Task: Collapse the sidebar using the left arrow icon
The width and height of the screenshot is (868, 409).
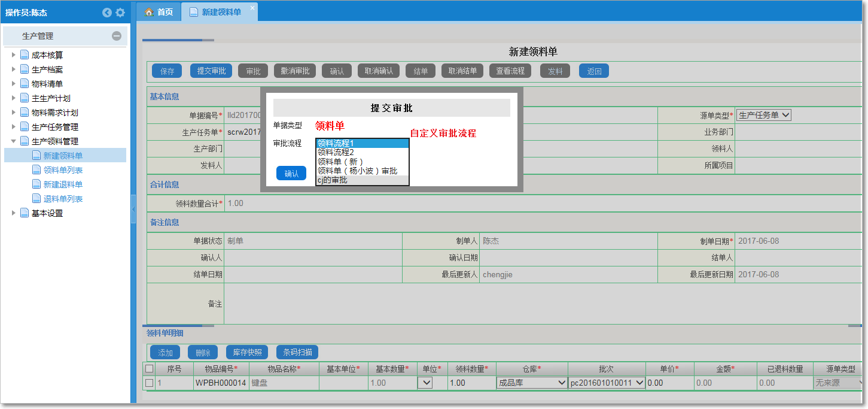Action: [x=106, y=12]
